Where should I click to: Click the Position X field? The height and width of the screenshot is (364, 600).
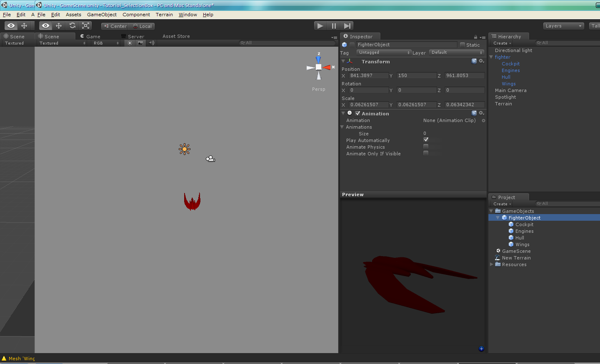point(369,75)
